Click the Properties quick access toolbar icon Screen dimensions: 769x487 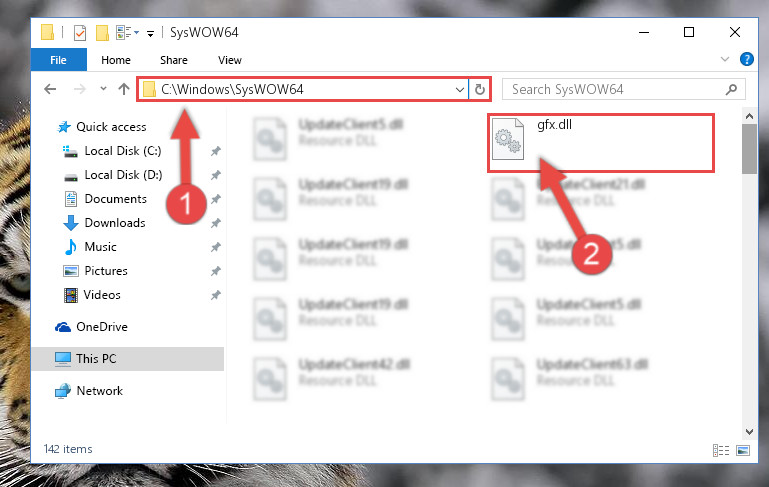pyautogui.click(x=79, y=33)
